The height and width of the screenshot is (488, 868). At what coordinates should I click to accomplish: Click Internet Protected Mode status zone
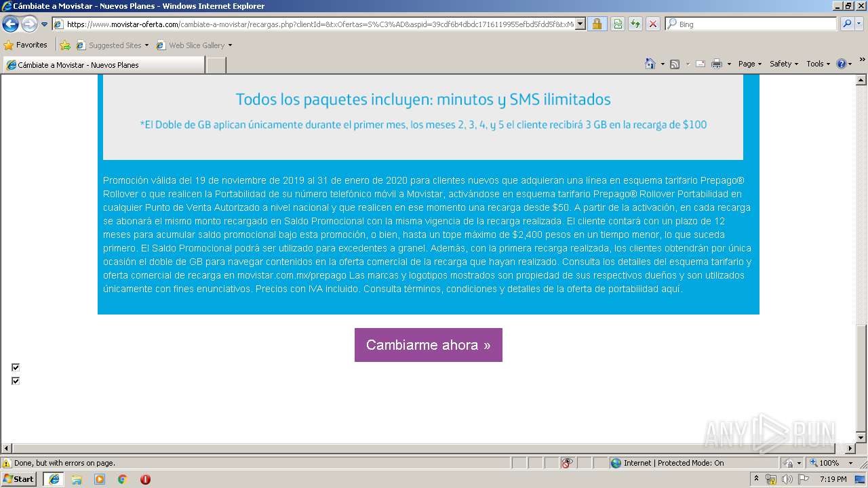click(x=667, y=463)
